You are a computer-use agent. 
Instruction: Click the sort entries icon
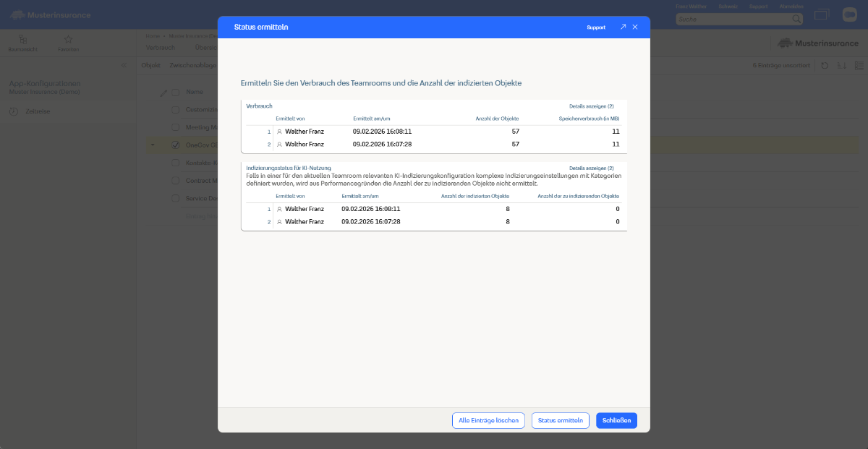click(842, 65)
